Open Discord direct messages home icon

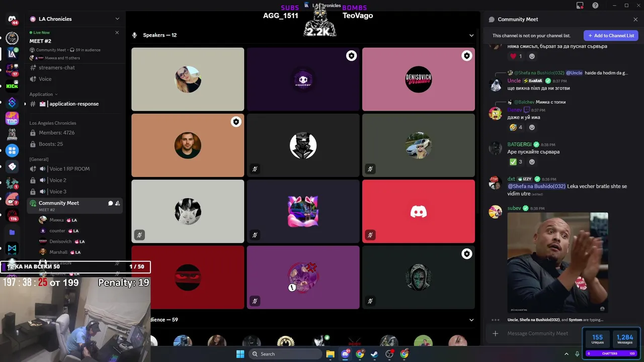[x=12, y=20]
